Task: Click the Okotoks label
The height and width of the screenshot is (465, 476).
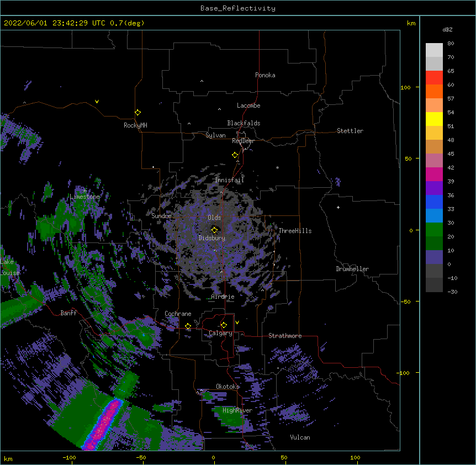Action: click(228, 387)
